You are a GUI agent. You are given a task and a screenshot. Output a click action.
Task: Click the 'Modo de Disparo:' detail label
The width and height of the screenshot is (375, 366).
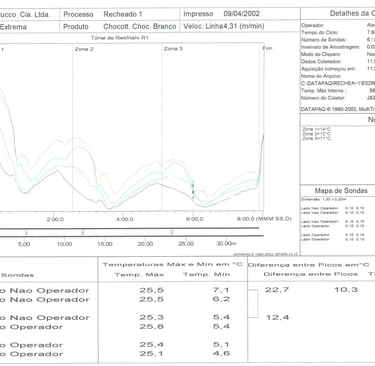pos(321,54)
